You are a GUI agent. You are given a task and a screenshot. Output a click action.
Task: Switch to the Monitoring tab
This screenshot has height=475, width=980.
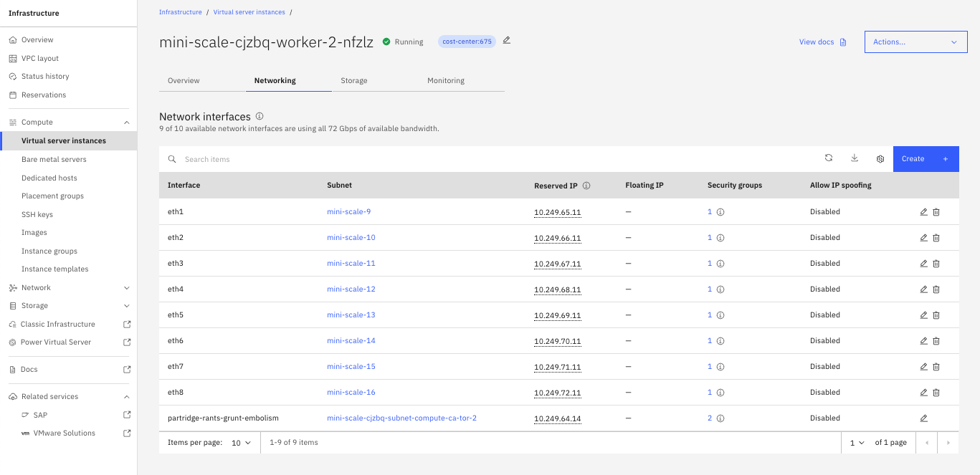click(446, 81)
